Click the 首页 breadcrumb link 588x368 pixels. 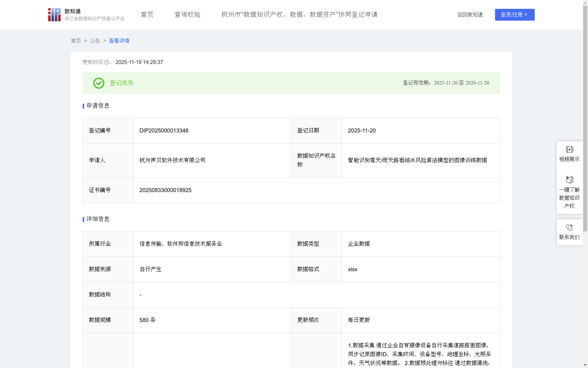click(76, 41)
